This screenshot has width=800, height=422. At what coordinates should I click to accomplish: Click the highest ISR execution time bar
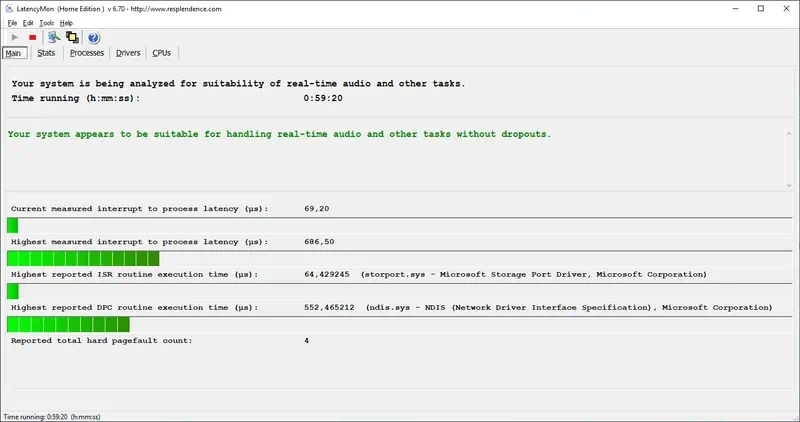pos(399,291)
